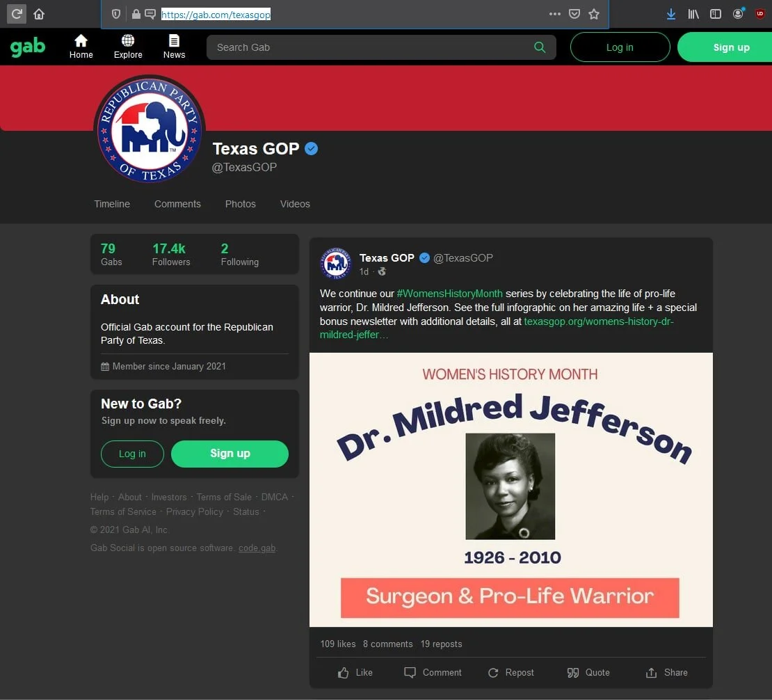Go to the browser home page icon
Viewport: 772px width, 700px height.
click(x=39, y=14)
